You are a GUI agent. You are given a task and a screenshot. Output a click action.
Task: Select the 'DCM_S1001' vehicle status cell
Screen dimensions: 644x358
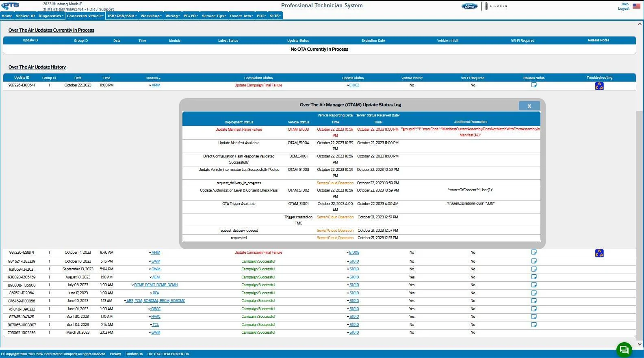[x=298, y=156]
